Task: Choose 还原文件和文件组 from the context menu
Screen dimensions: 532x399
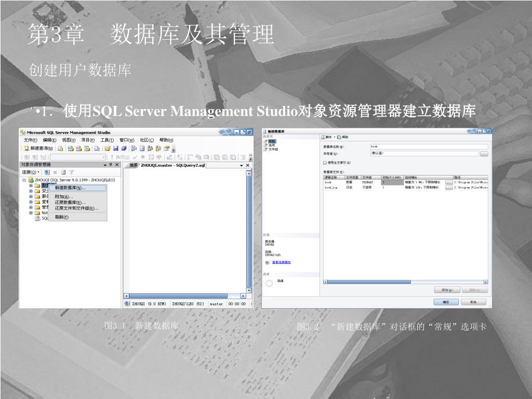Action: [x=78, y=208]
